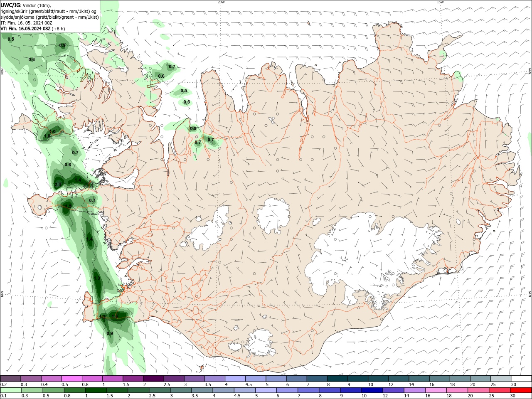Click the bright red lower swatch starting at 30
Screen dimensions: 532x399
tap(521, 390)
